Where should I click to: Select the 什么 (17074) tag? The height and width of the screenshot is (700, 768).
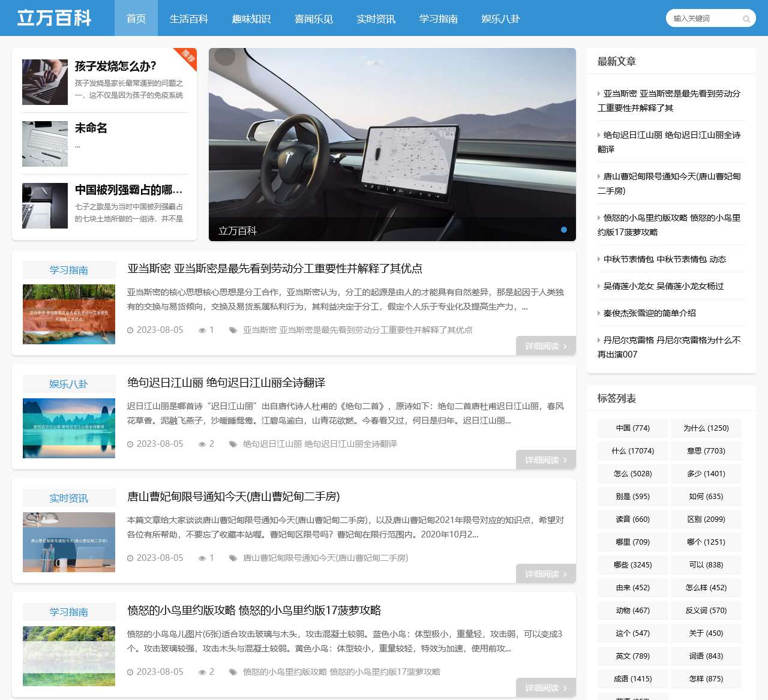[633, 451]
